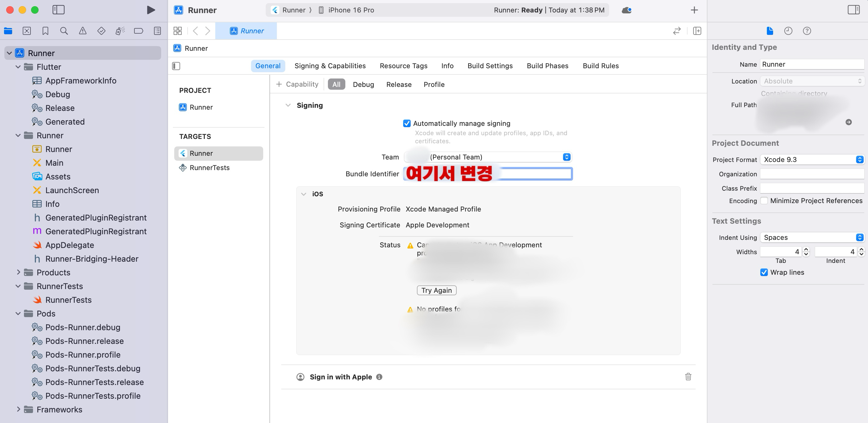Increment the Tab width stepper
Screen dimensions: 868x423
(x=806, y=249)
